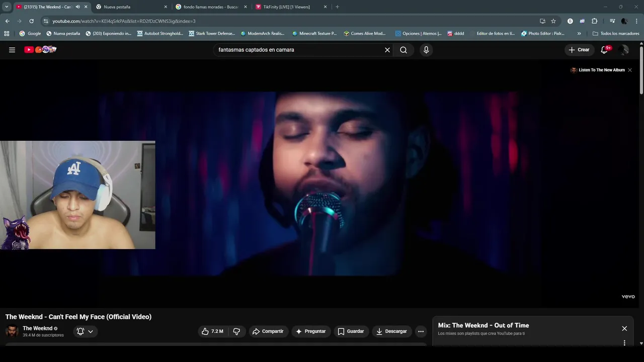This screenshot has height=362, width=644.
Task: Save the video with Guardar
Action: click(x=351, y=331)
